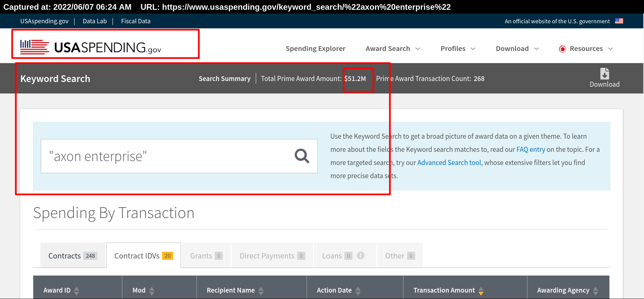Image resolution: width=644 pixels, height=299 pixels.
Task: Click the Loans tab info icon
Action: tap(361, 255)
